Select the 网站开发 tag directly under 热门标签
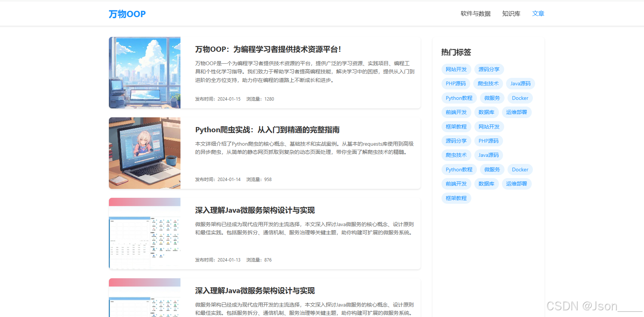The height and width of the screenshot is (317, 644). pyautogui.click(x=456, y=69)
